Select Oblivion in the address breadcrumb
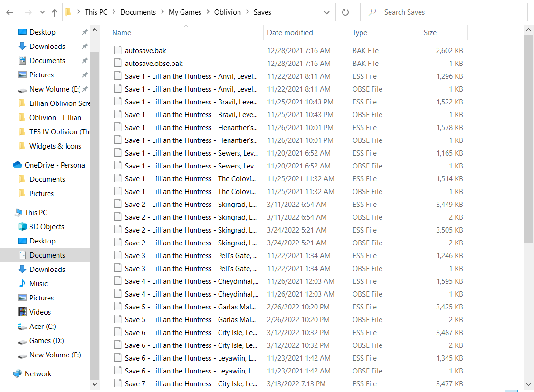 tap(228, 12)
